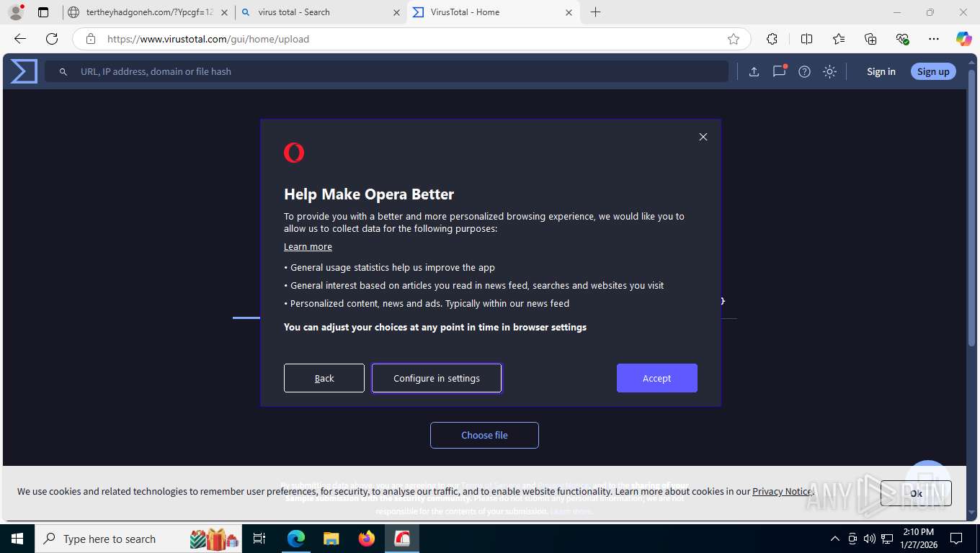The width and height of the screenshot is (980, 553).
Task: Open the volume control tray icon
Action: click(x=870, y=539)
